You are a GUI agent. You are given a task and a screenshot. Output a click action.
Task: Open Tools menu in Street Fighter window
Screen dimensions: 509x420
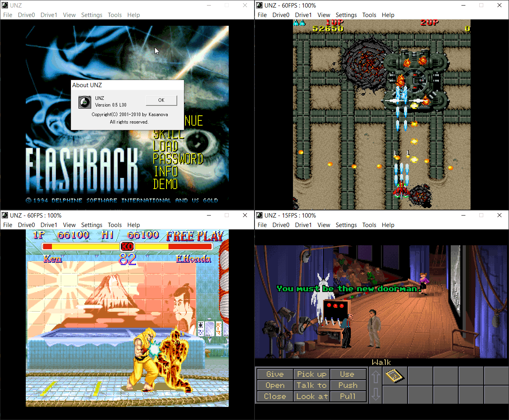(x=115, y=225)
